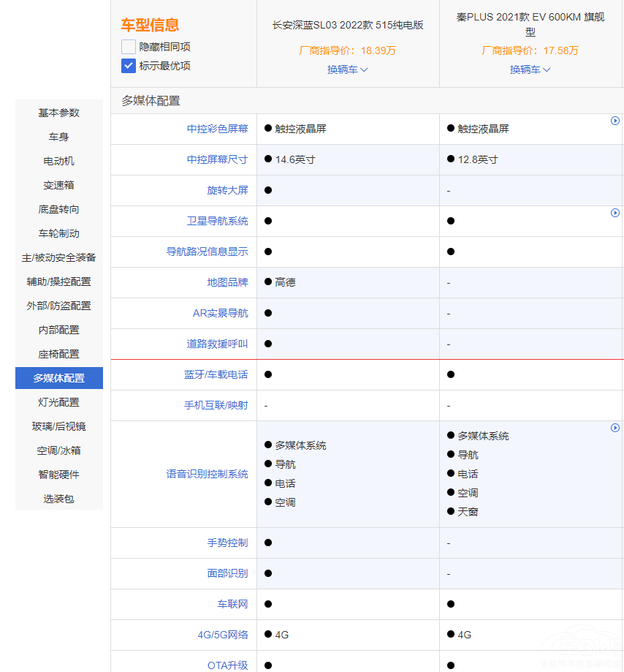Open the 面部识别 parameter link

pos(227,573)
